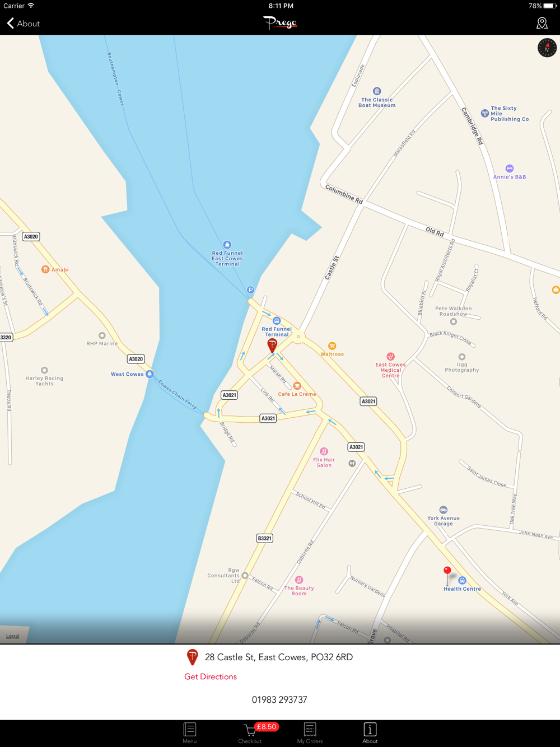Viewport: 560px width, 747px height.
Task: Tap the Southampton–Cowes ferry route label
Action: [115, 79]
